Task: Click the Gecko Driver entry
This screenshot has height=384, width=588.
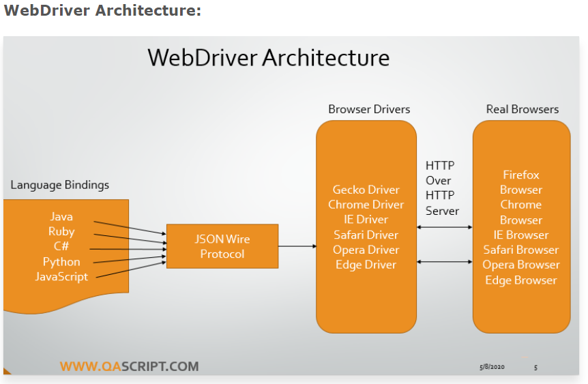Action: (366, 190)
